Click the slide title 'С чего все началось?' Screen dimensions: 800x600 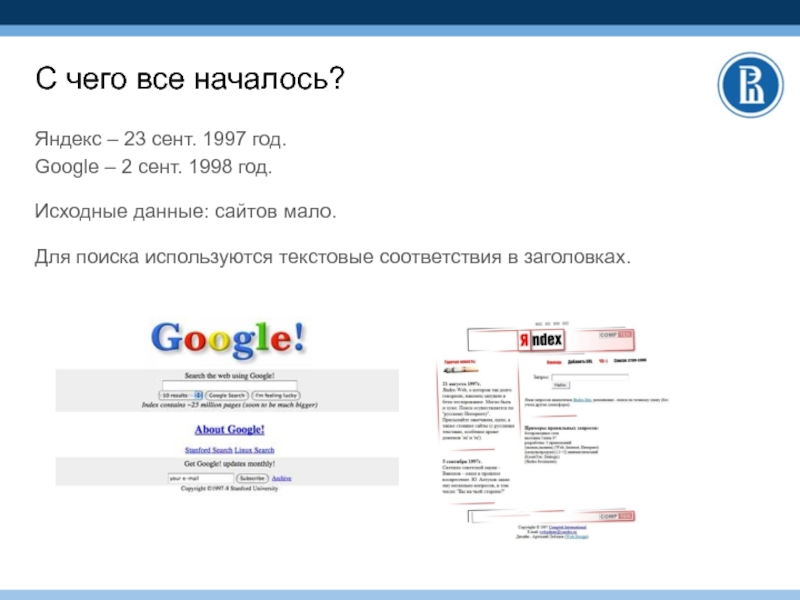click(x=190, y=79)
